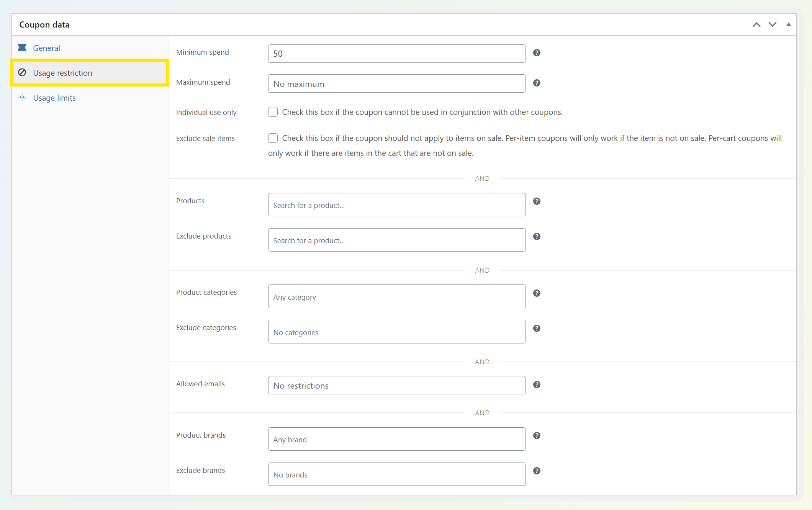The height and width of the screenshot is (510, 812).
Task: Click help icon for Product categories
Action: coord(537,293)
